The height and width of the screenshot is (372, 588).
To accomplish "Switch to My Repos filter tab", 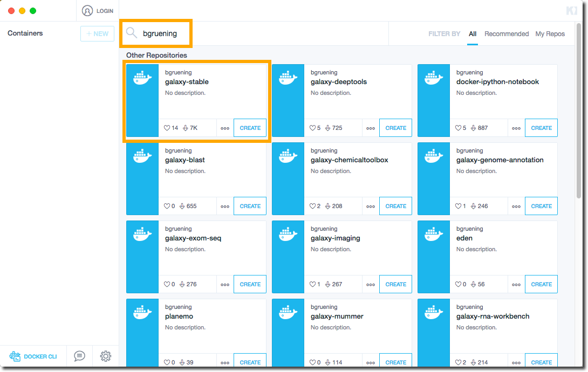I will click(x=550, y=34).
